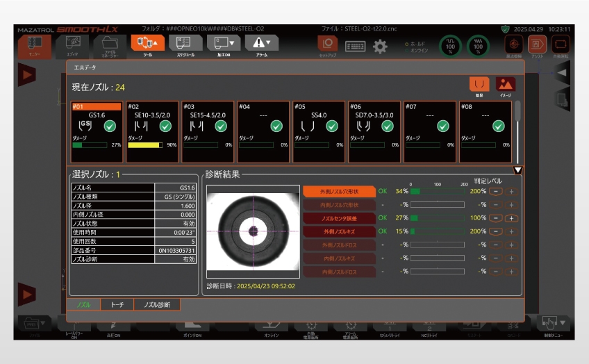Click the エディタ (Editor) icon
The image size is (589, 364).
(x=72, y=44)
